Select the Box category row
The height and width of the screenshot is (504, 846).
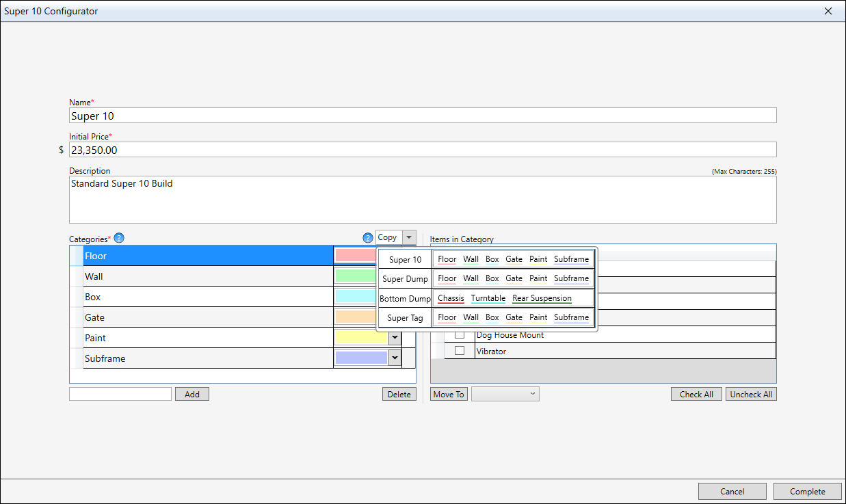pyautogui.click(x=205, y=297)
